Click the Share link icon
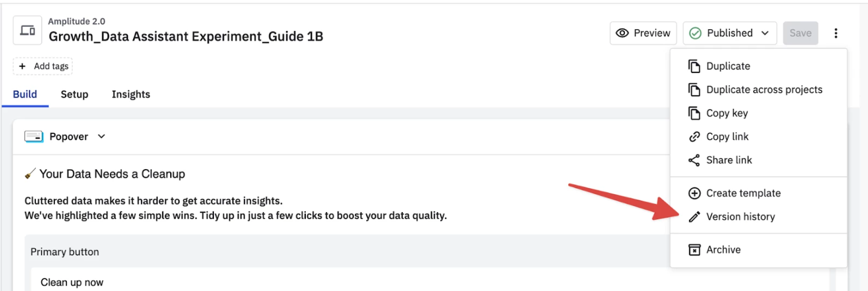Image resolution: width=868 pixels, height=291 pixels. pyautogui.click(x=694, y=160)
